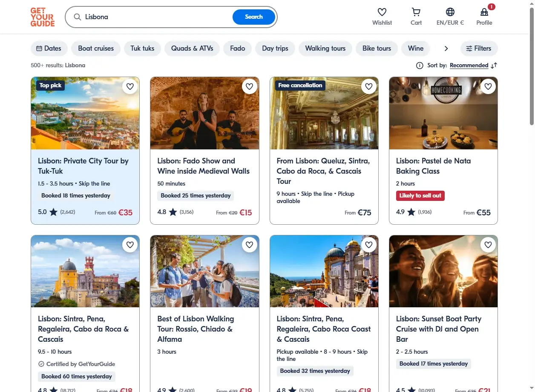Screen dimensions: 535x392
Task: Click the info icon beside Sort by
Action: pyautogui.click(x=420, y=66)
